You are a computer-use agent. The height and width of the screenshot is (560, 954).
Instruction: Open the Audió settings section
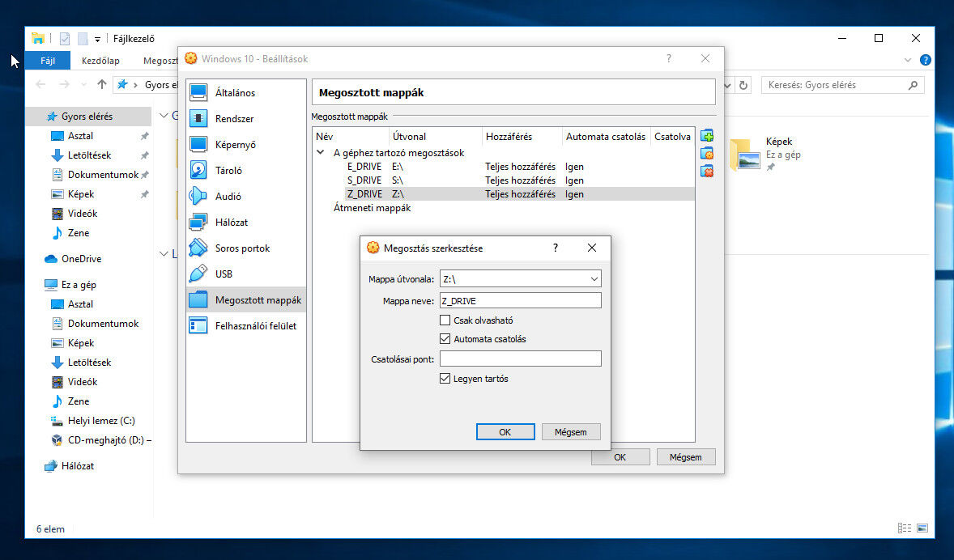pyautogui.click(x=246, y=197)
